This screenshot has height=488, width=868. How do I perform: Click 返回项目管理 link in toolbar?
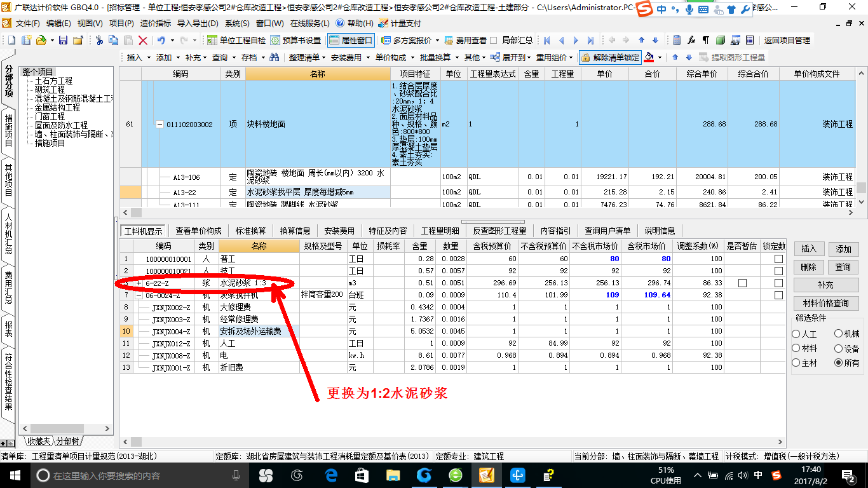click(787, 40)
